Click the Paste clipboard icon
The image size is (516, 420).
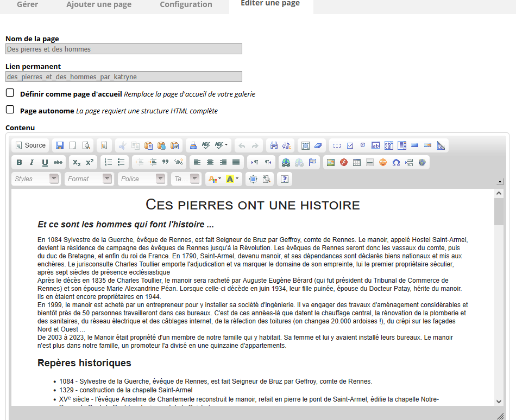148,145
